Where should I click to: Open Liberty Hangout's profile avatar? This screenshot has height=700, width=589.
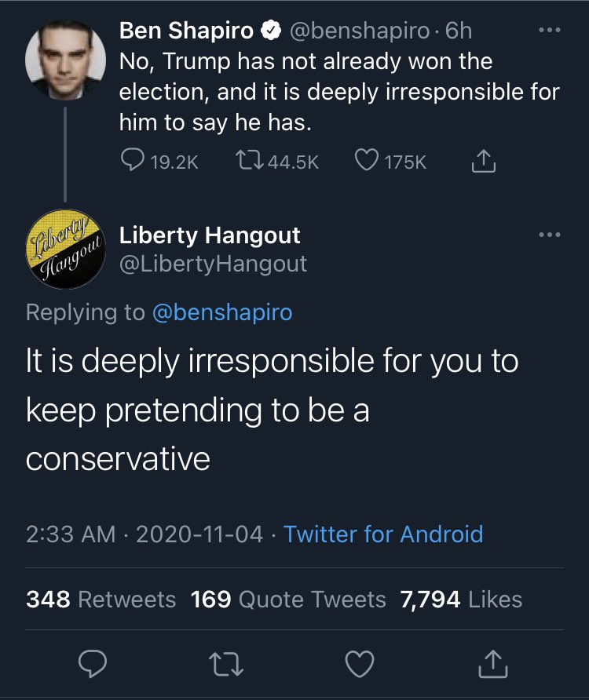[x=64, y=249]
